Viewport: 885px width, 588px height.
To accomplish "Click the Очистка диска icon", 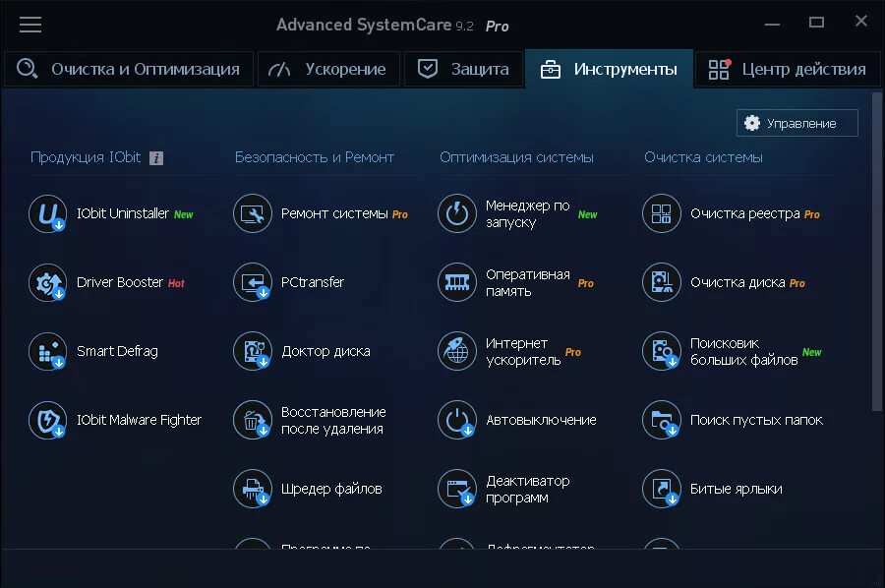I will pyautogui.click(x=662, y=282).
